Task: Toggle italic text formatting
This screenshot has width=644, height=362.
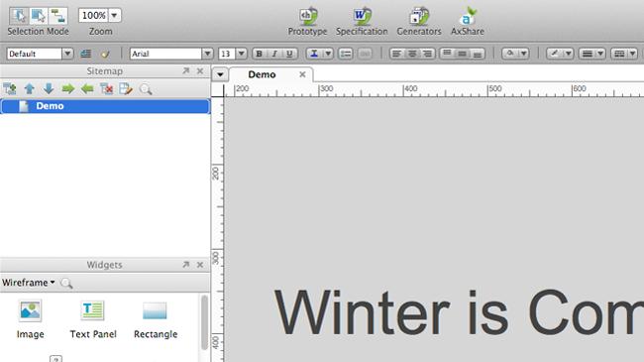Action: pos(274,54)
